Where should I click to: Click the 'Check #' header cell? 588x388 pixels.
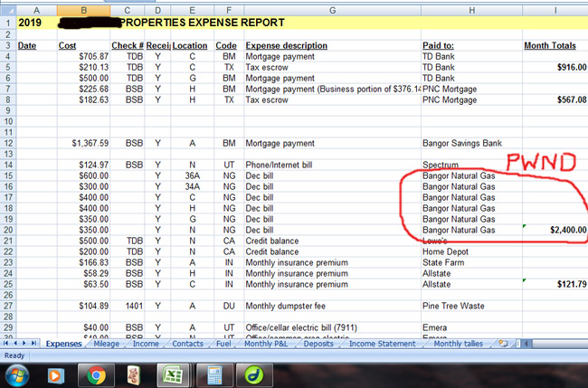tap(128, 46)
